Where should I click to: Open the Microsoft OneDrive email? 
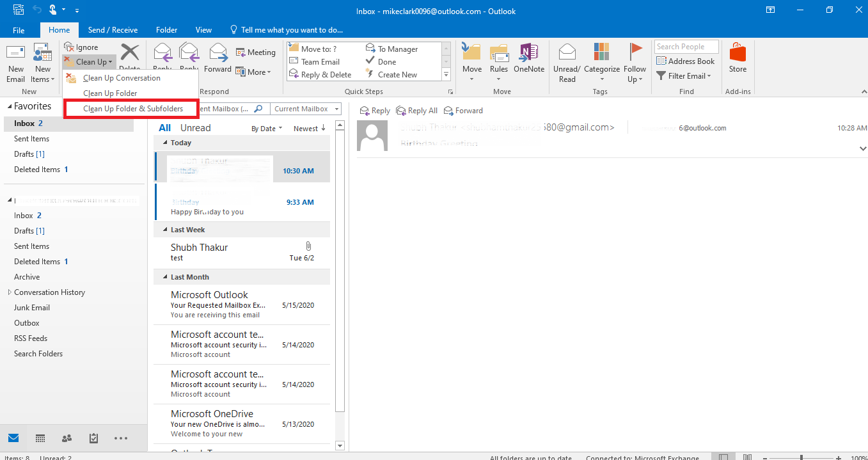(x=242, y=424)
